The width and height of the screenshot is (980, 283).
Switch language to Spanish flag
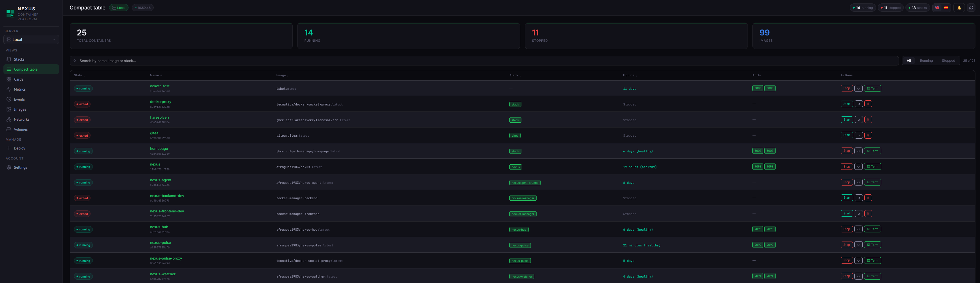click(x=946, y=8)
